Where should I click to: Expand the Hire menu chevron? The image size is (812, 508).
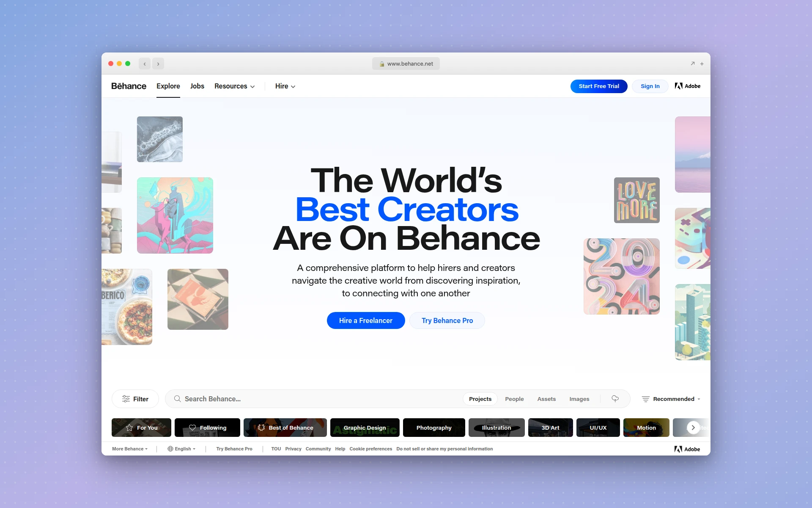click(293, 86)
